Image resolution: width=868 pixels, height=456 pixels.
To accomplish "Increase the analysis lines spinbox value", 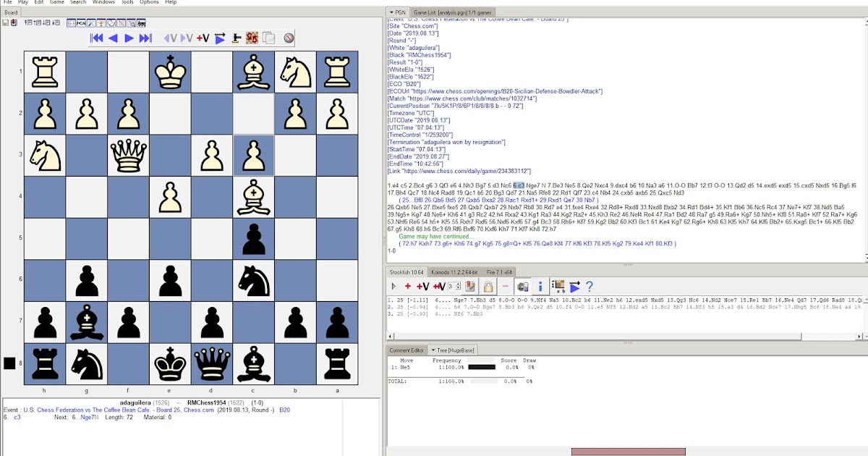I will 458,284.
